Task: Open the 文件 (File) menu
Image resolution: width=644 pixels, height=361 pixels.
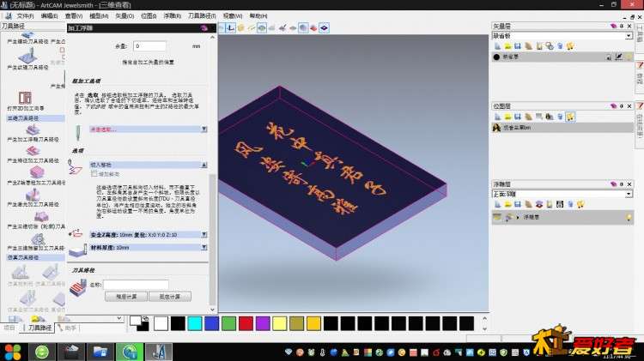Action: point(25,16)
